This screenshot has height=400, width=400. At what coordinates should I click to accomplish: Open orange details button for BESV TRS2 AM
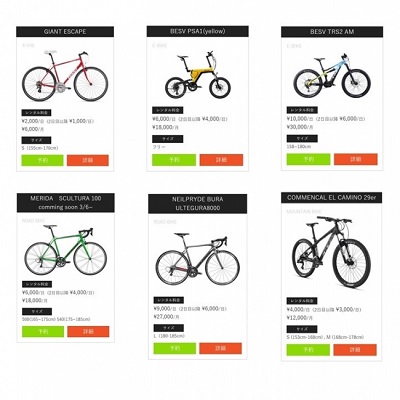click(356, 159)
